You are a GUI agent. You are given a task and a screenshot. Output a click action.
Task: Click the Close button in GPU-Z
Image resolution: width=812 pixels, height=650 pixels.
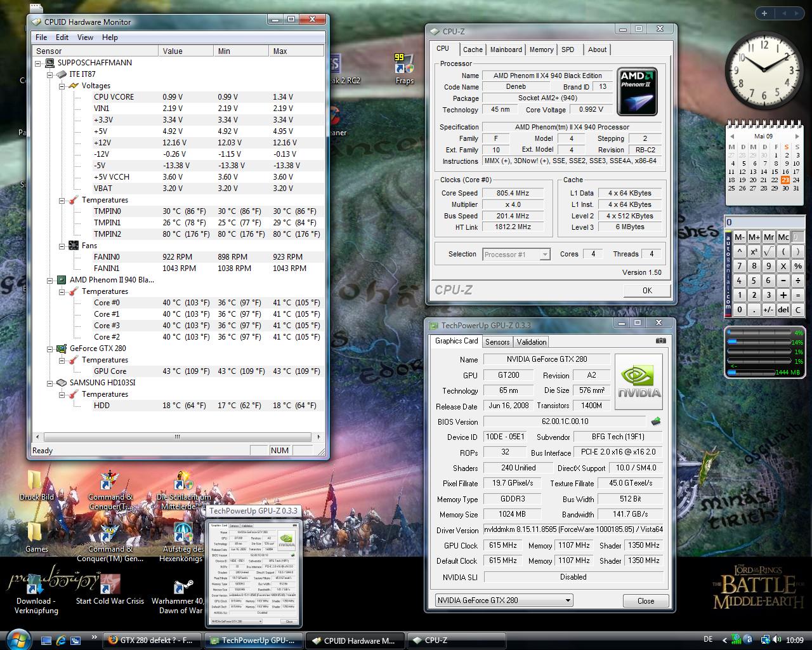646,600
